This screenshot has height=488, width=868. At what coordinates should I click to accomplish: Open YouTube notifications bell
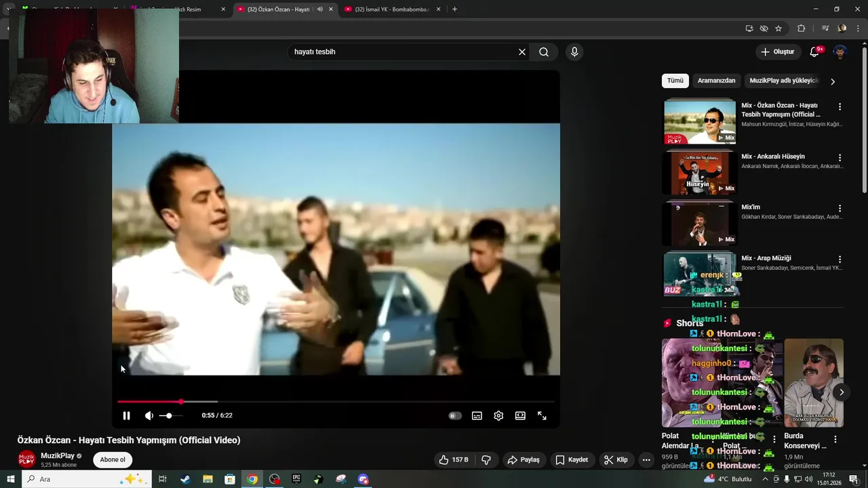815,52
